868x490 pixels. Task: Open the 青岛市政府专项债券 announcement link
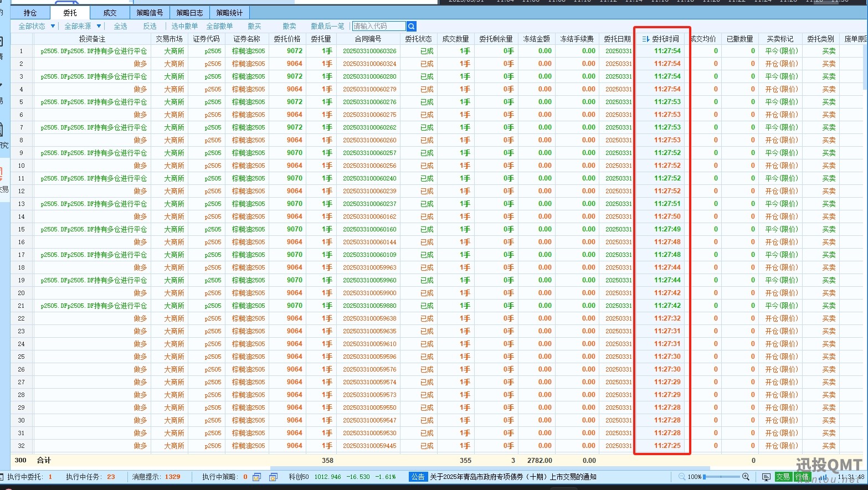(513, 477)
